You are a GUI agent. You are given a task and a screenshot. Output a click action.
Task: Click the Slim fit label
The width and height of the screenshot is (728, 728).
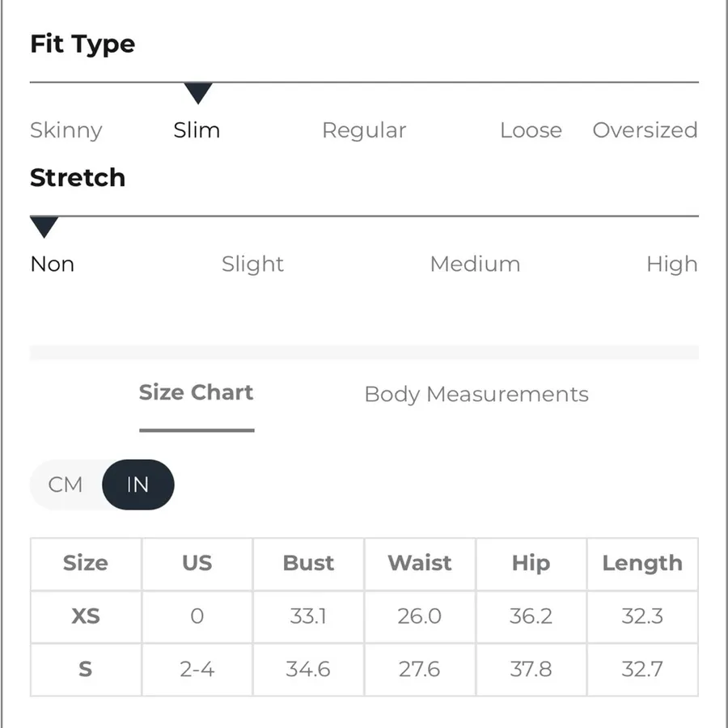click(x=197, y=130)
